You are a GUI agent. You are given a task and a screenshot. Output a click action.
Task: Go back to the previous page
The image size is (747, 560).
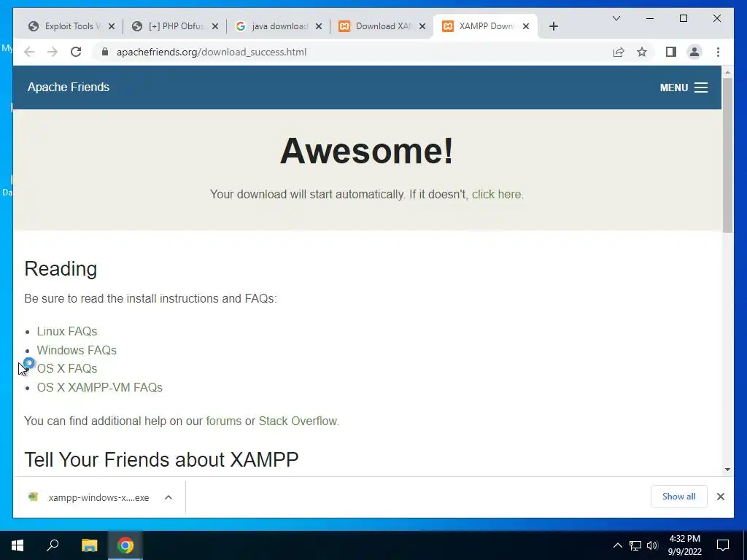(29, 52)
